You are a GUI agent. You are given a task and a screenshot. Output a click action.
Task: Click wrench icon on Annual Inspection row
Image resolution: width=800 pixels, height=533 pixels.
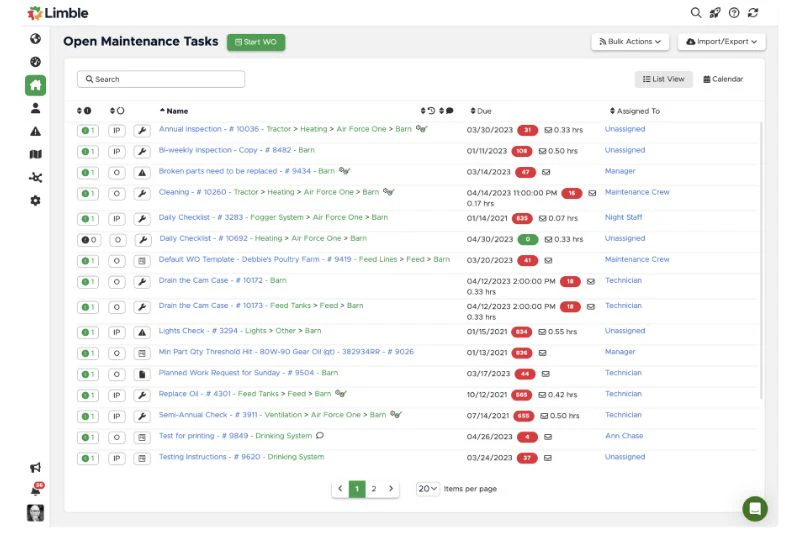pos(142,131)
